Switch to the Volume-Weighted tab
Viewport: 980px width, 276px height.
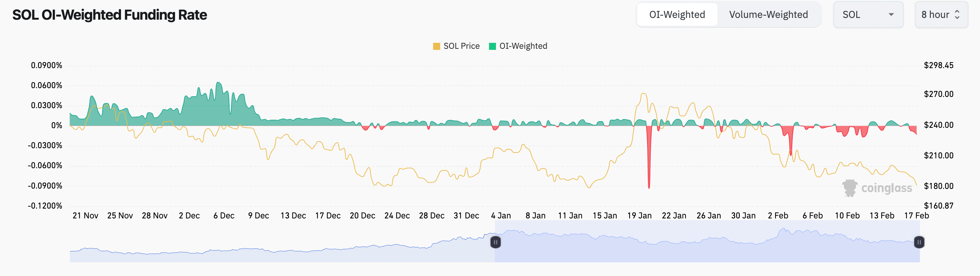pyautogui.click(x=768, y=14)
